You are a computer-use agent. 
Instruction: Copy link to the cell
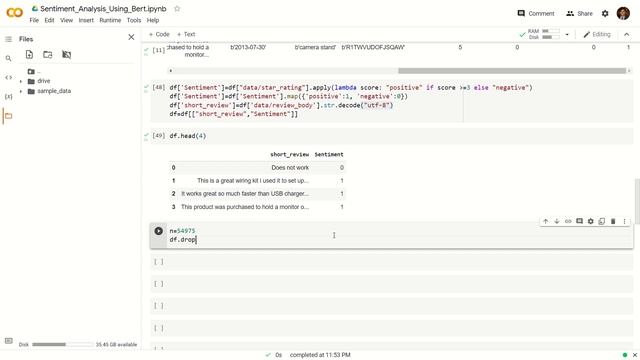[x=568, y=221]
